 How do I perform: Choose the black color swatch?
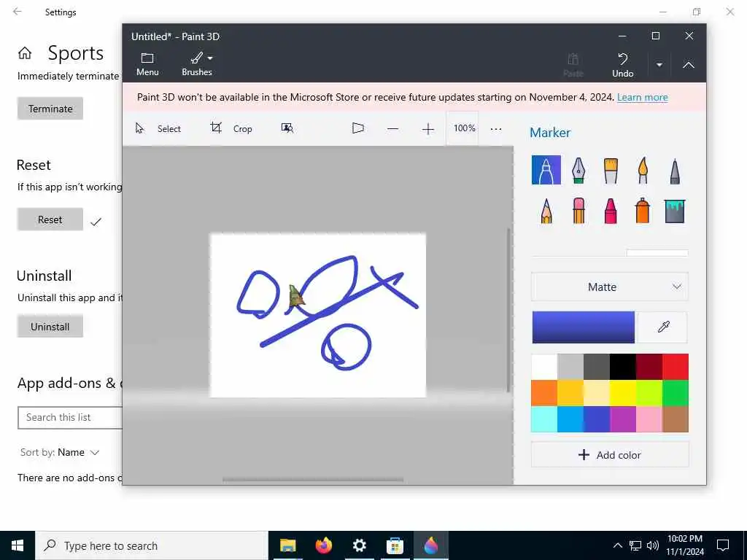pyautogui.click(x=623, y=367)
